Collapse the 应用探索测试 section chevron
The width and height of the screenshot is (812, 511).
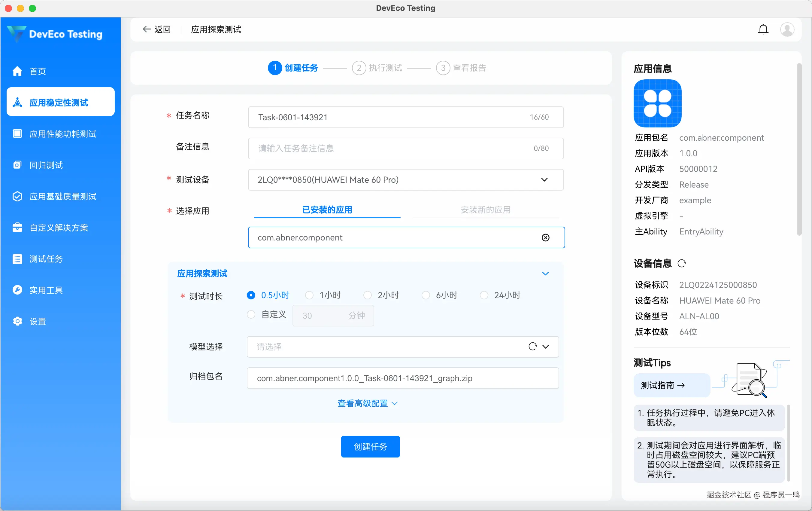pos(545,274)
